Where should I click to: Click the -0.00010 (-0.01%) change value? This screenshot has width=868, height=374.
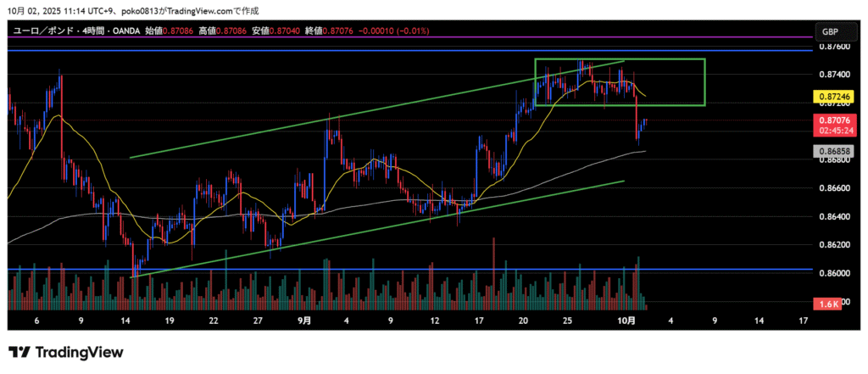point(393,31)
